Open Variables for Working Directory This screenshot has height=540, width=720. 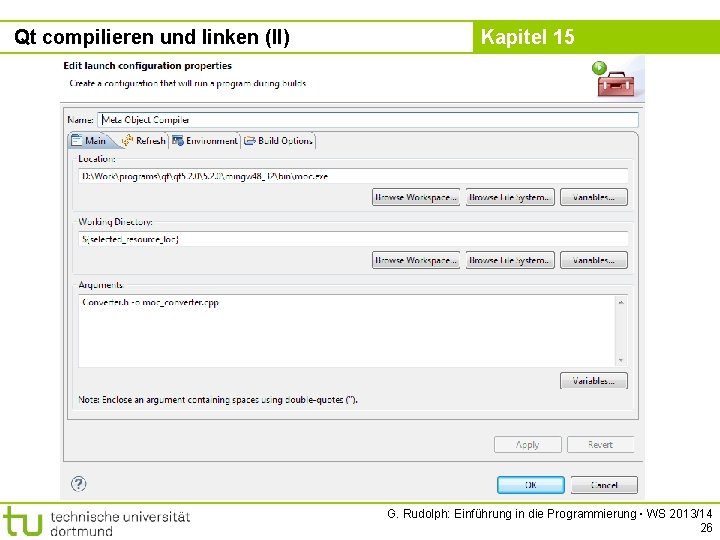tap(594, 260)
